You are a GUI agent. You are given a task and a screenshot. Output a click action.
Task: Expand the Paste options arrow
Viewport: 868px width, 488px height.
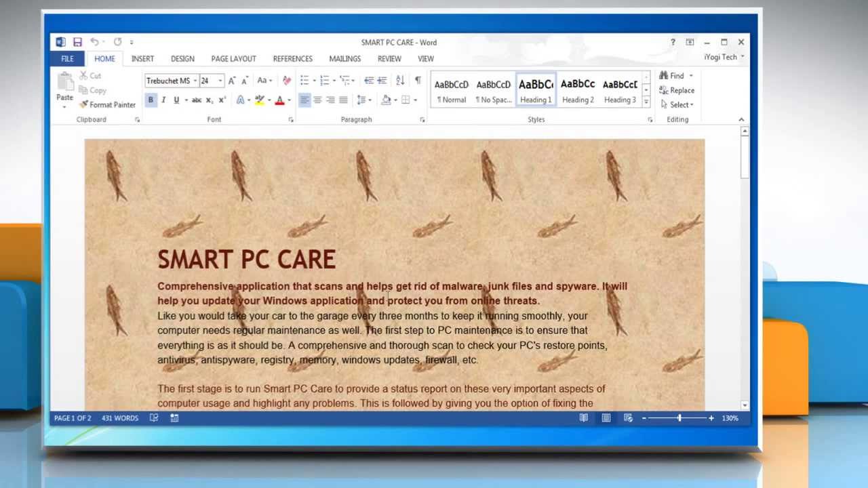pos(65,106)
